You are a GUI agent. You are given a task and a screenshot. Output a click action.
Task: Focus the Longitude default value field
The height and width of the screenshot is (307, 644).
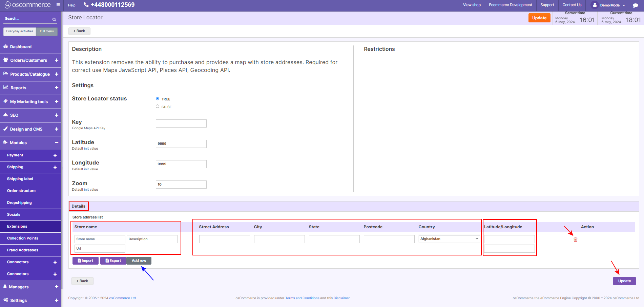[181, 164]
